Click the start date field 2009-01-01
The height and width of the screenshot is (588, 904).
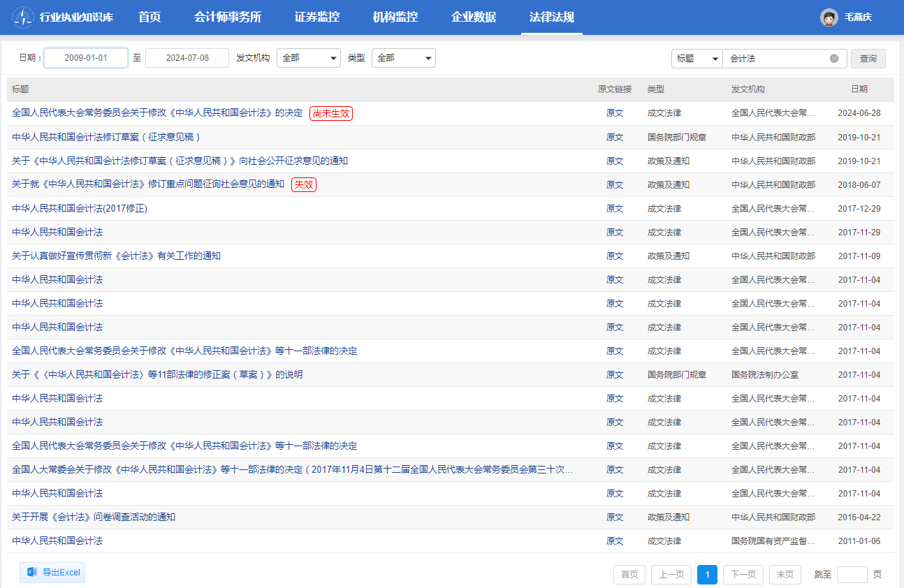click(86, 58)
